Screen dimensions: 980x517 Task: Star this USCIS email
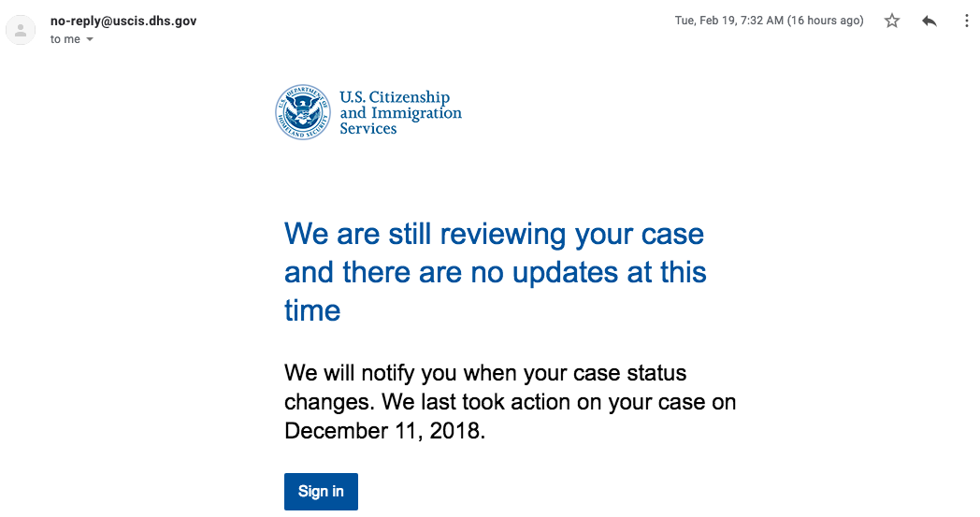pyautogui.click(x=892, y=21)
